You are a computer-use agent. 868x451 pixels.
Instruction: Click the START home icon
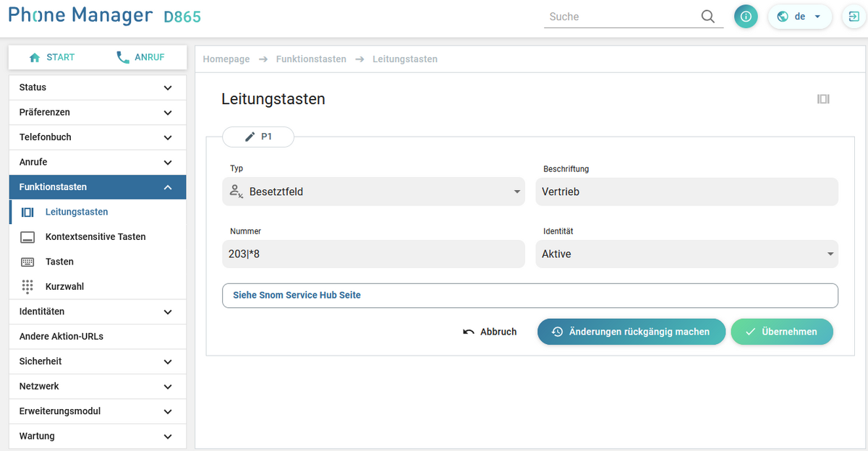tap(34, 58)
